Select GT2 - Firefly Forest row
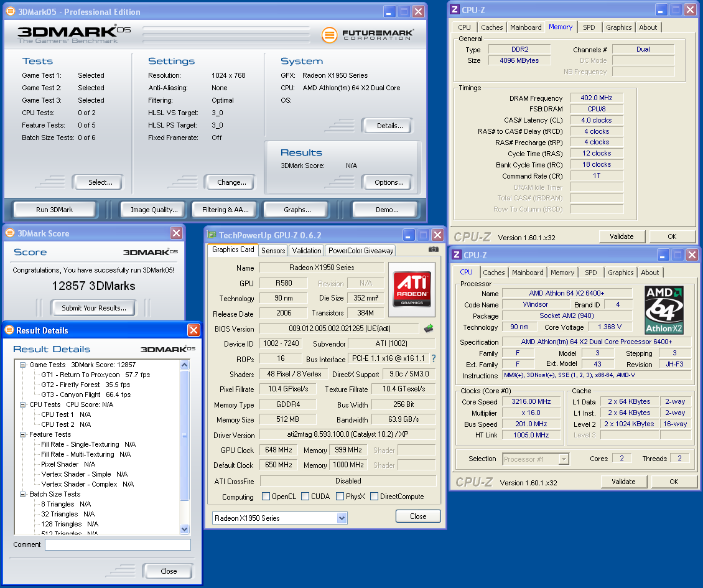The height and width of the screenshot is (588, 703). (x=86, y=385)
